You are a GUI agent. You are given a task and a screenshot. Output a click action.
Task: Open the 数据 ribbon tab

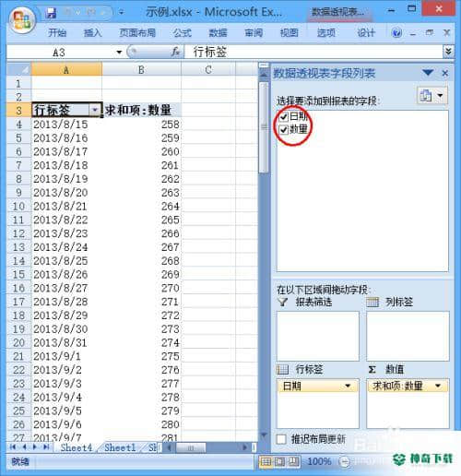(218, 32)
